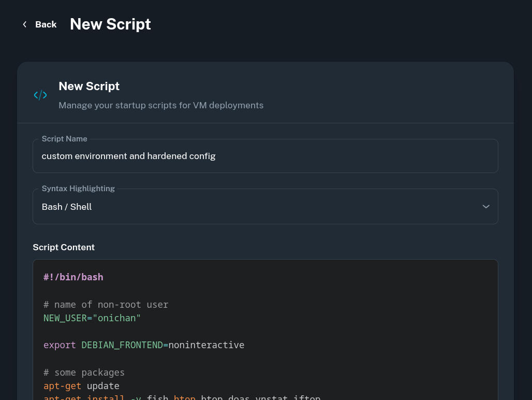Click the export keyword in the editor

(x=60, y=345)
